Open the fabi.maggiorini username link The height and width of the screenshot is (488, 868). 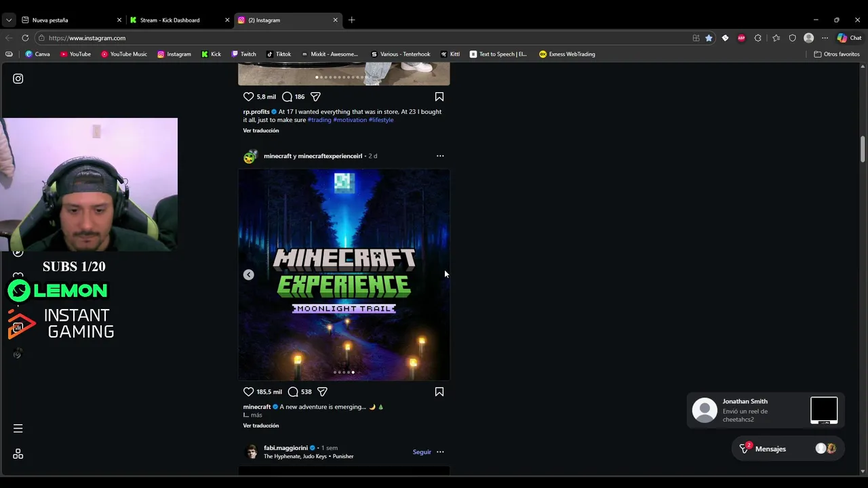click(285, 448)
